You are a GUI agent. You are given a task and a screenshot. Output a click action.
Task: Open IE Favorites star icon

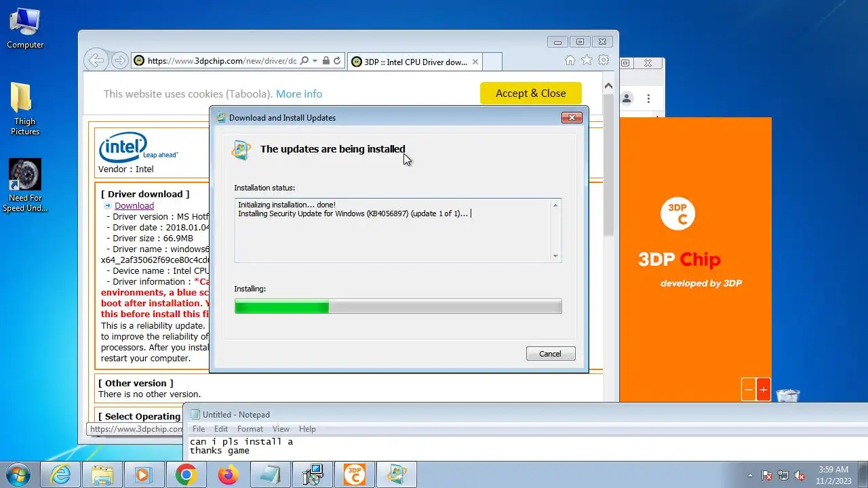click(x=587, y=60)
